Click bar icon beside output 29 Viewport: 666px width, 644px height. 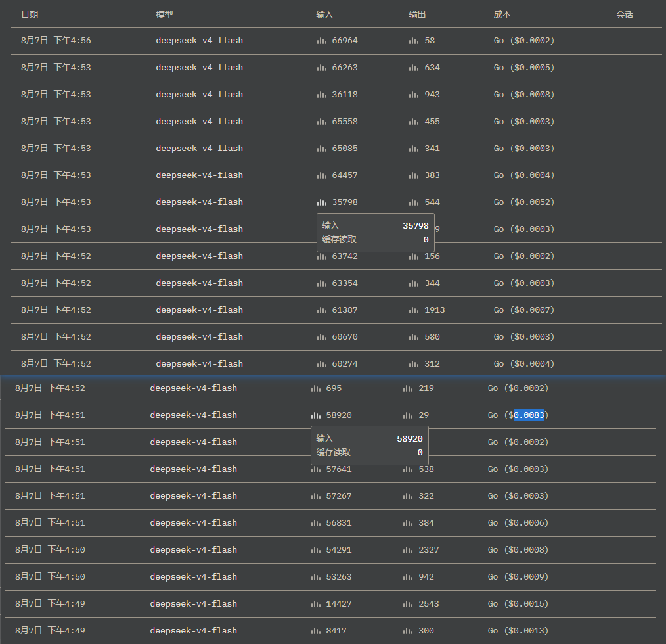[x=408, y=415]
